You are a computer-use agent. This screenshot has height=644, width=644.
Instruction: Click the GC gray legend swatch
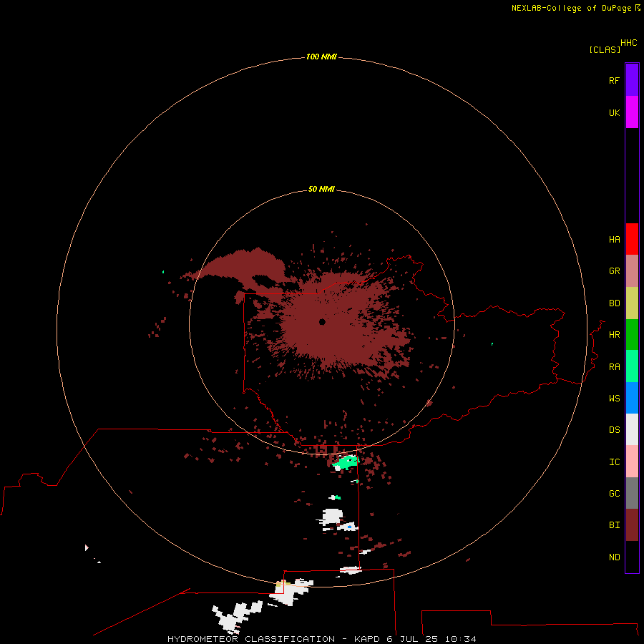pyautogui.click(x=632, y=493)
